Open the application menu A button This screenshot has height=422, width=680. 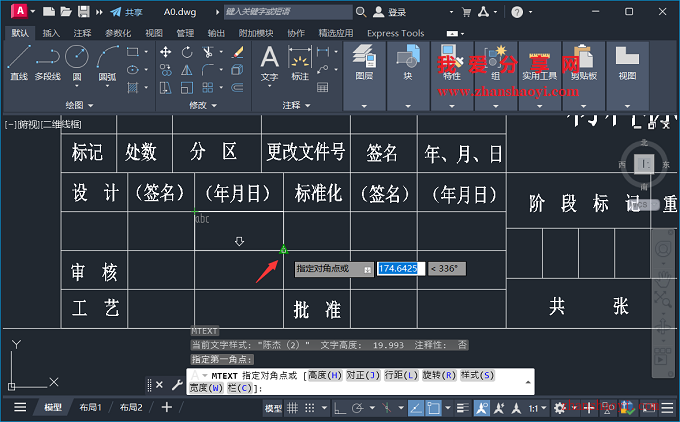(x=20, y=11)
